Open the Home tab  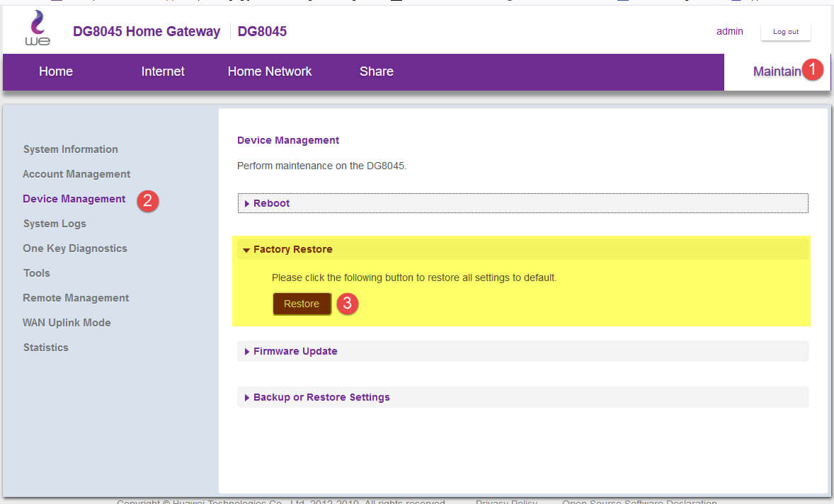56,71
